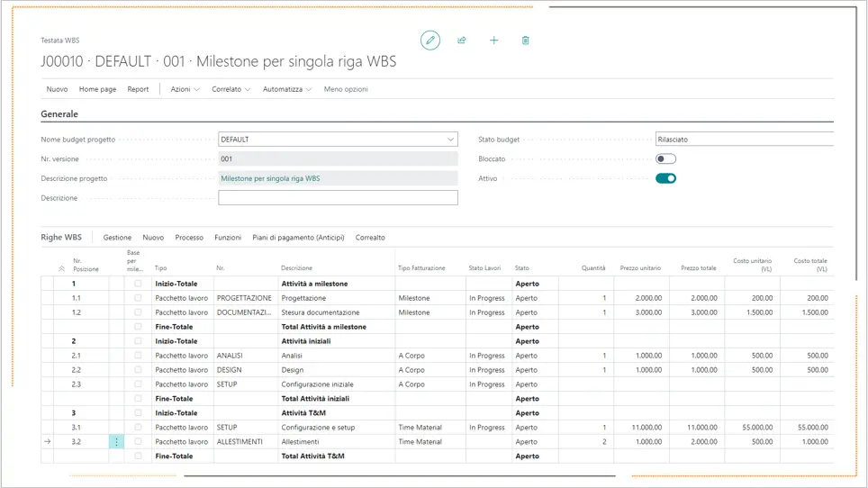Open Correalto in Righe WBS toolbar

(370, 238)
